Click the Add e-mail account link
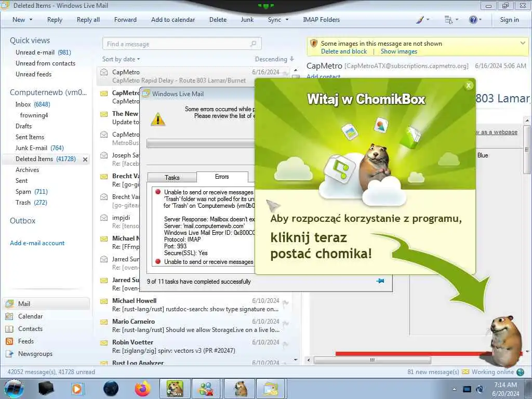This screenshot has width=532, height=399. click(37, 243)
